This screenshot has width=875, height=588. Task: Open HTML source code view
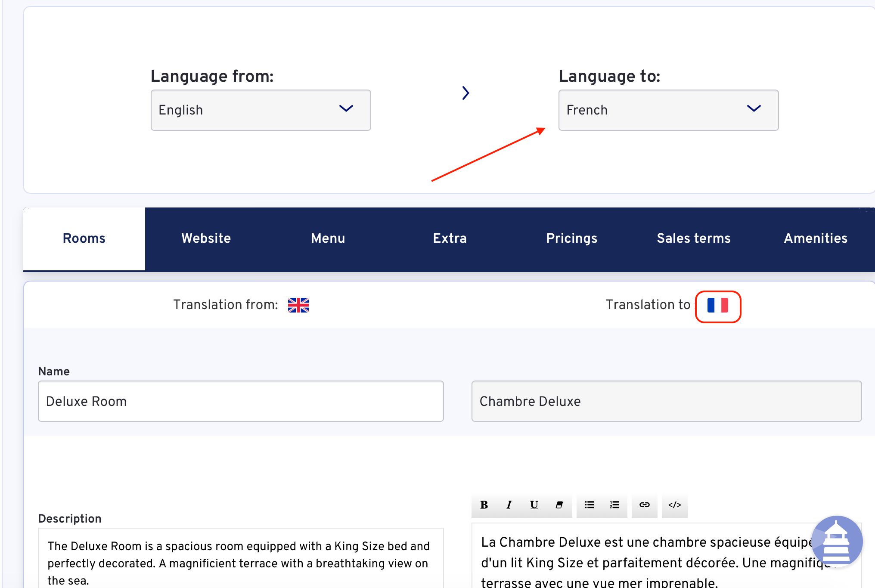click(x=674, y=505)
